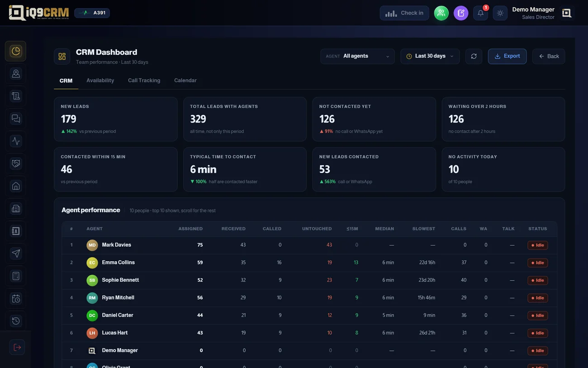
Task: Open the Demo Manager profile menu
Action: 542,13
